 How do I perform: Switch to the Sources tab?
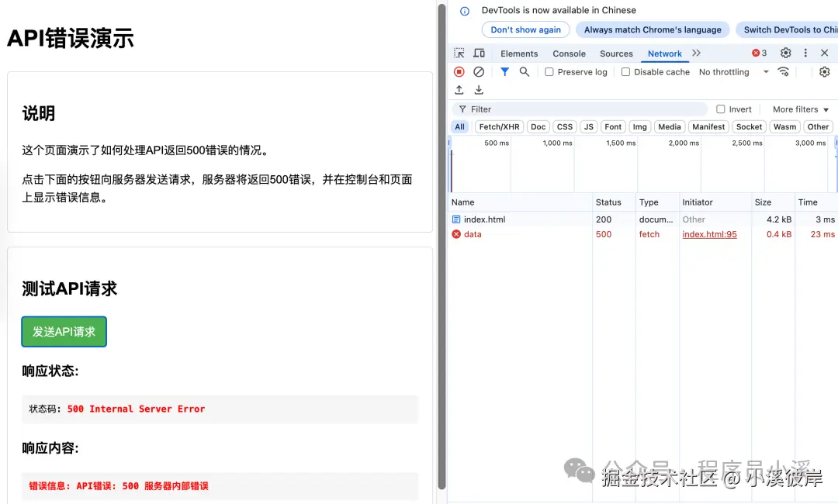pos(616,54)
